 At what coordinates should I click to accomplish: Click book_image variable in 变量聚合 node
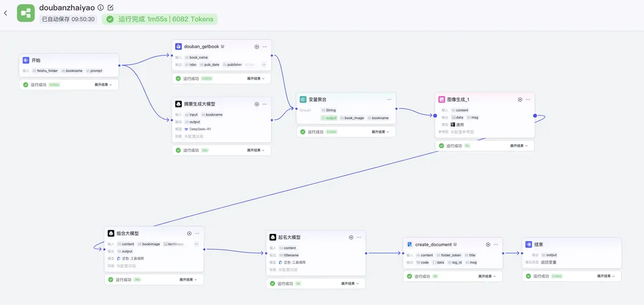point(352,118)
